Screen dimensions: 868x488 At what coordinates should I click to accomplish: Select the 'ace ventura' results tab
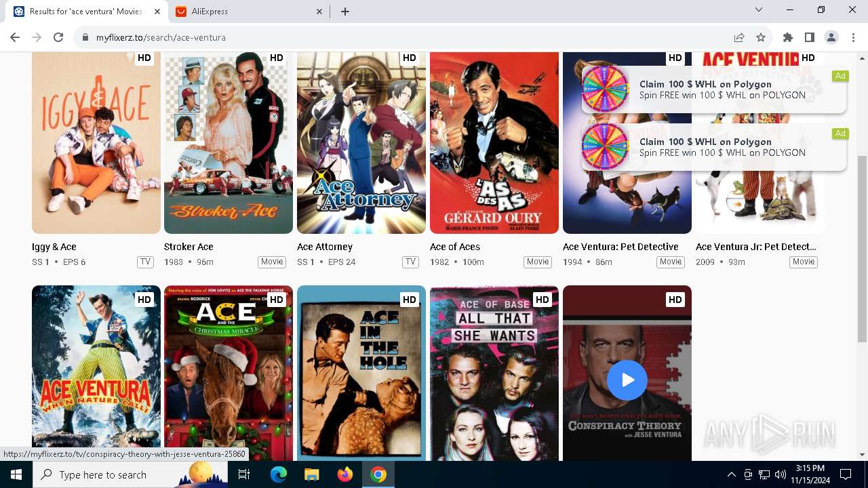click(x=86, y=11)
